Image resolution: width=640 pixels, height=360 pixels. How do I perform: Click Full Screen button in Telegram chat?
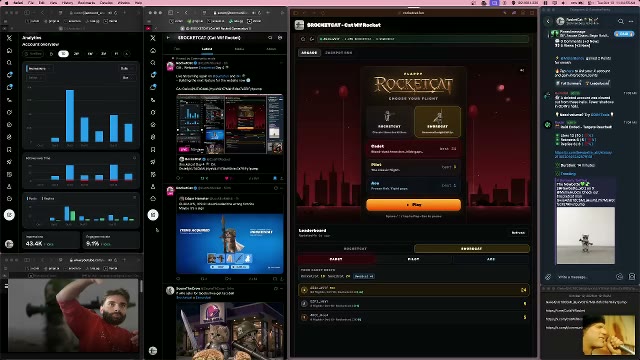569,83
